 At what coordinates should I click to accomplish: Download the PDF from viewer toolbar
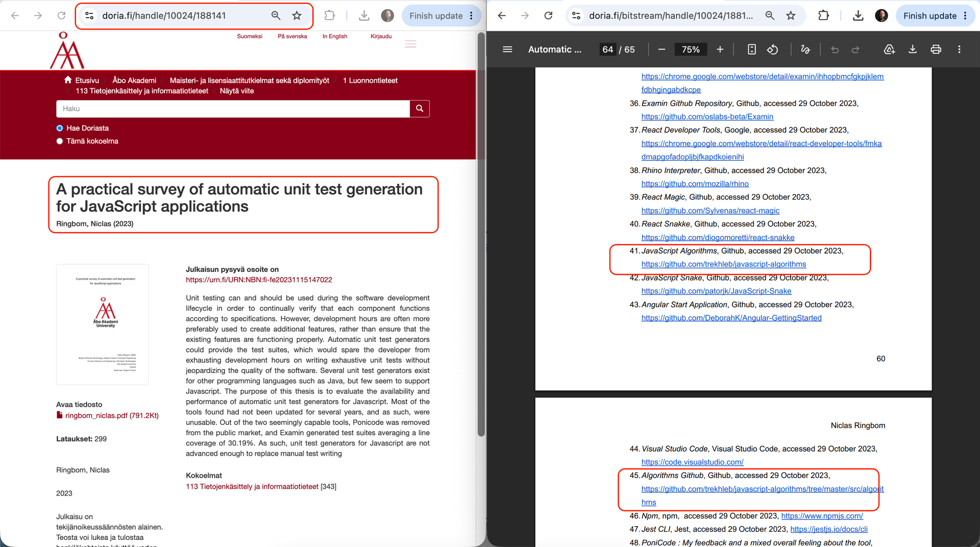pos(913,49)
